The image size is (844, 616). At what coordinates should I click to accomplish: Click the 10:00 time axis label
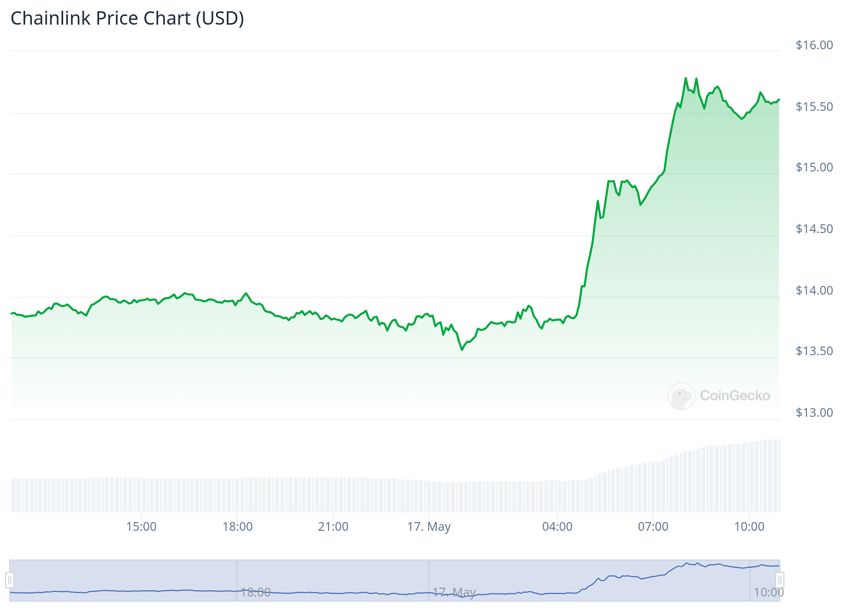pyautogui.click(x=749, y=527)
